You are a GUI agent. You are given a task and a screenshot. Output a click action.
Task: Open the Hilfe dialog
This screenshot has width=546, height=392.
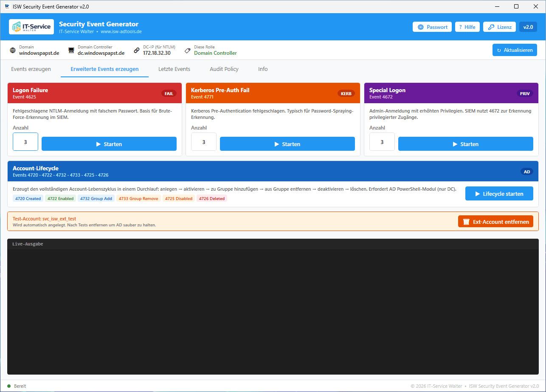point(467,27)
